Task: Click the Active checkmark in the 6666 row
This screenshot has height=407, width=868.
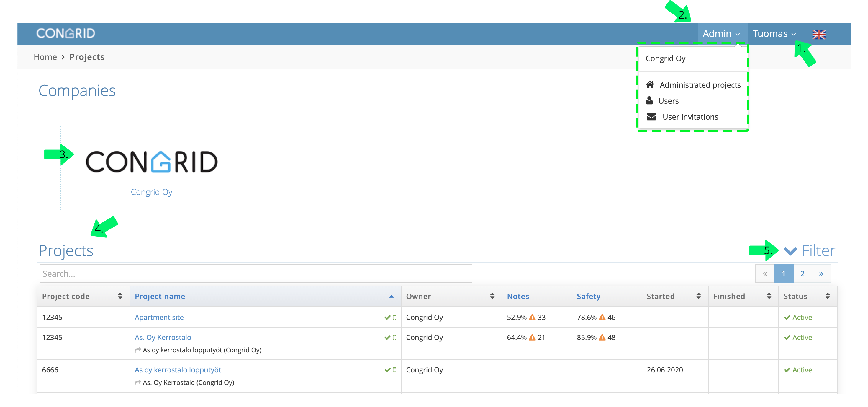Action: pos(787,370)
